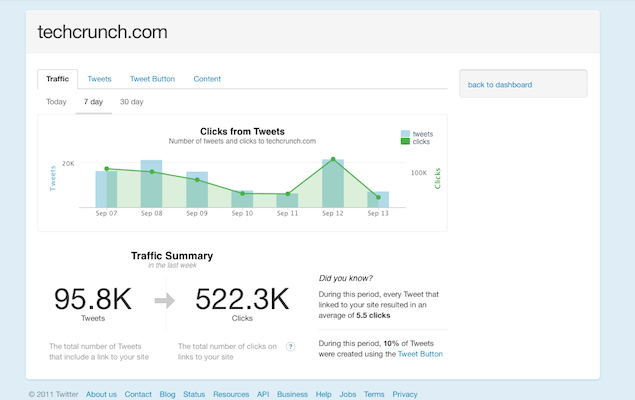Open the Privacy footer link
Viewport: 635px width, 400px height.
point(405,394)
